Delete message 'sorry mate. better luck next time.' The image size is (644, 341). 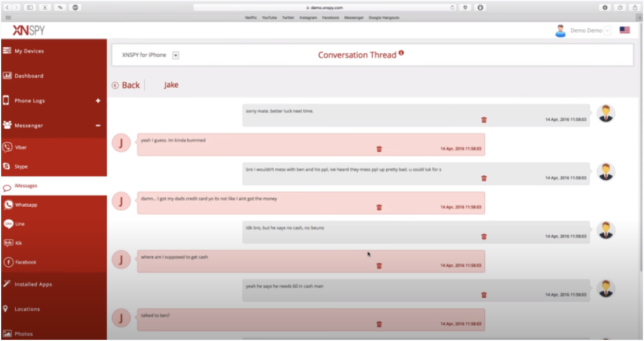tap(484, 120)
